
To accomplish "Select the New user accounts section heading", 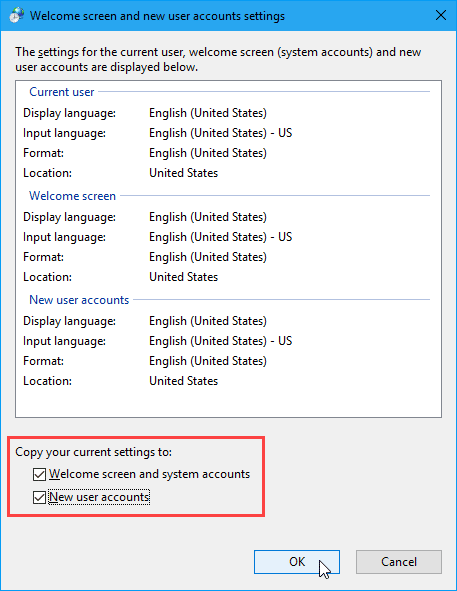I will (x=79, y=300).
